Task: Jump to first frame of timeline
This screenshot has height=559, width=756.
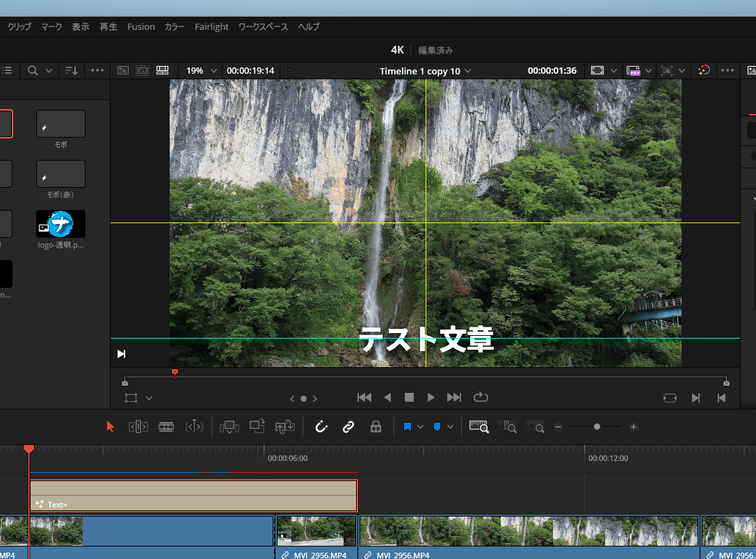Action: coord(364,397)
